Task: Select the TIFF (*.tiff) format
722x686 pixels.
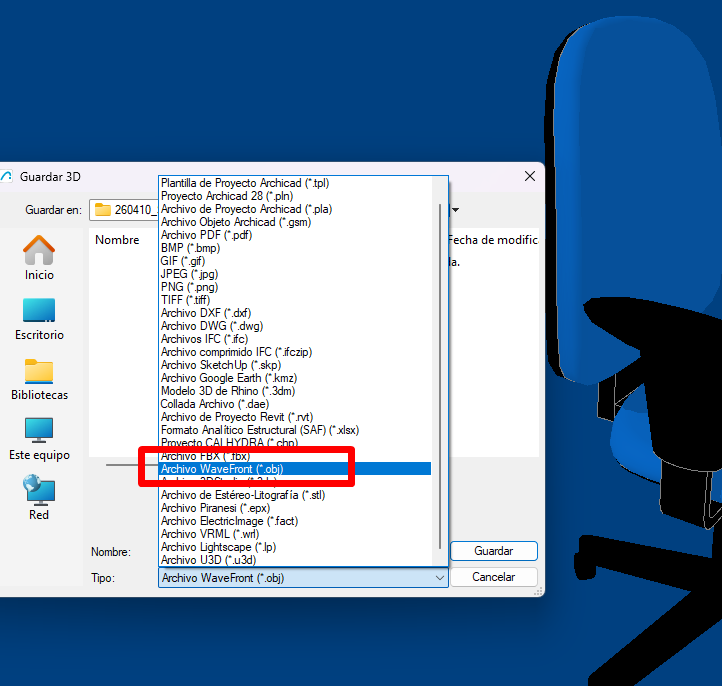Action: coord(295,300)
